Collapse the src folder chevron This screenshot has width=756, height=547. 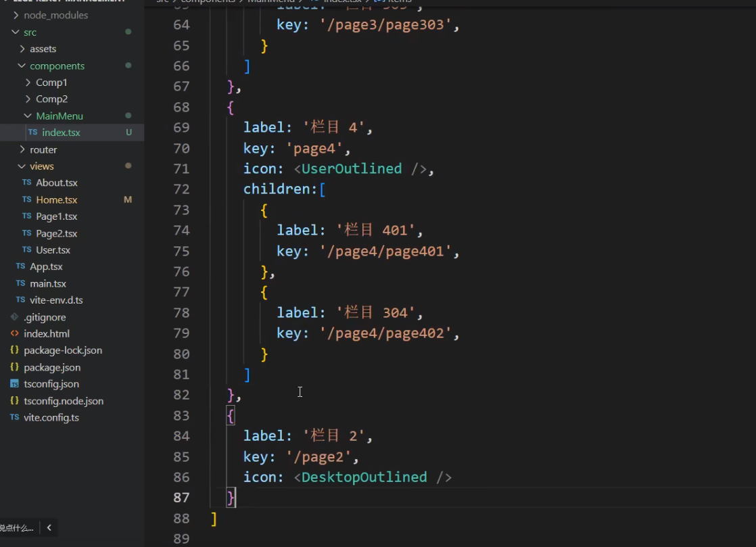[16, 32]
